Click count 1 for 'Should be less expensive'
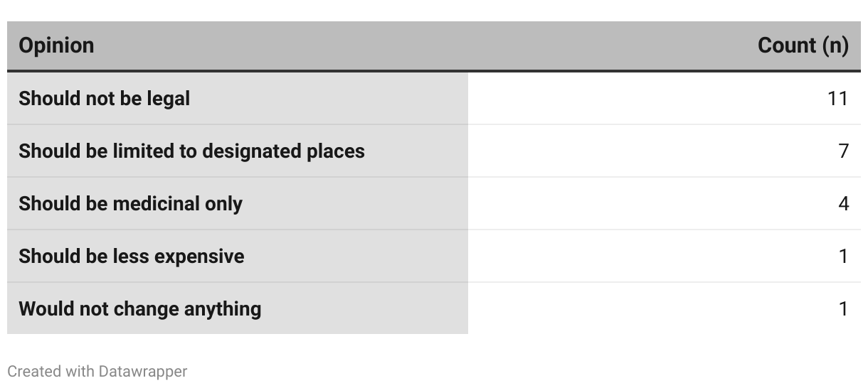Screen dimensions: 868x388 click(x=843, y=256)
